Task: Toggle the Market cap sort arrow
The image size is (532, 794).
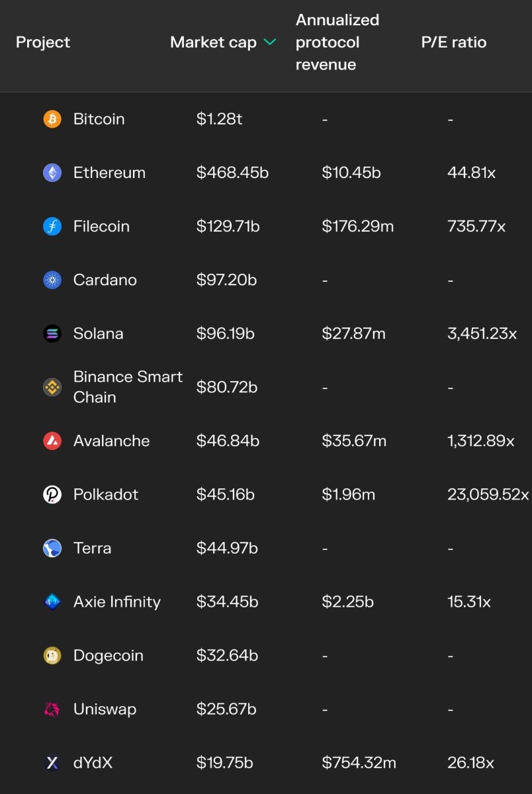Action: point(269,42)
